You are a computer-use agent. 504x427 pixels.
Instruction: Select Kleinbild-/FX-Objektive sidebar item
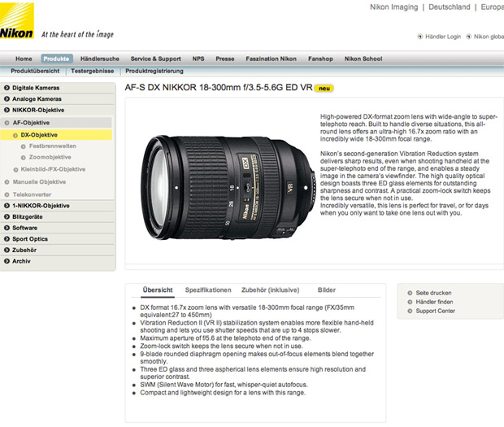point(53,169)
